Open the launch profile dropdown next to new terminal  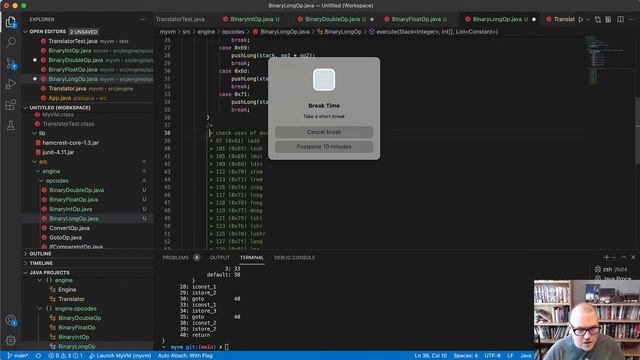click(x=613, y=258)
